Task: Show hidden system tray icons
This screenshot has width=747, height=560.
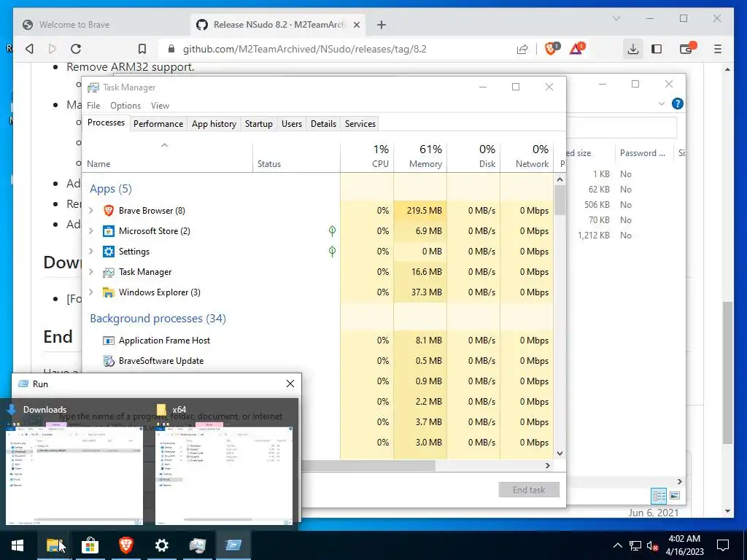Action: 617,545
